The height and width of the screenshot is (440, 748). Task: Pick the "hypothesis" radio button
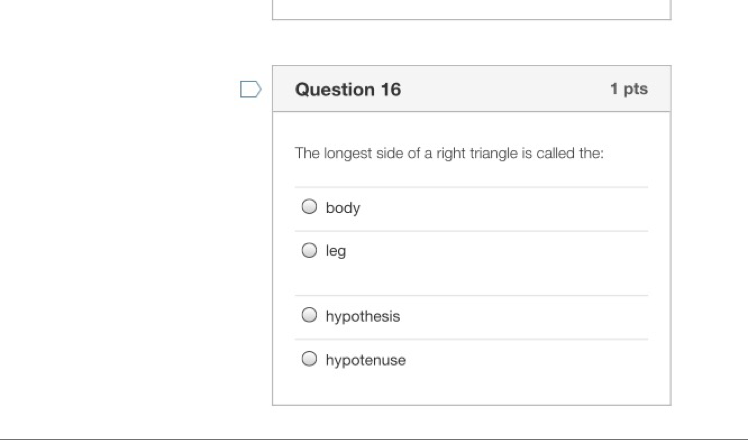(x=309, y=316)
